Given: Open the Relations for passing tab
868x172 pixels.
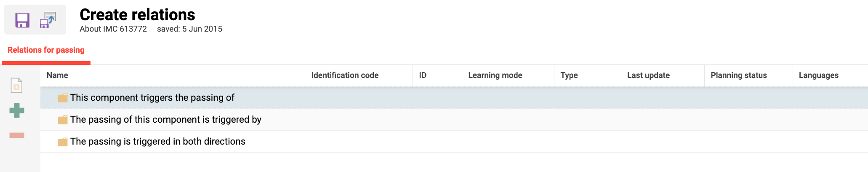Looking at the screenshot, I should [x=46, y=50].
